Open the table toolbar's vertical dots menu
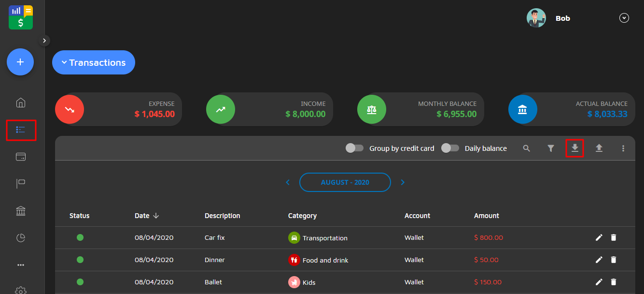This screenshot has height=294, width=644. click(x=623, y=148)
